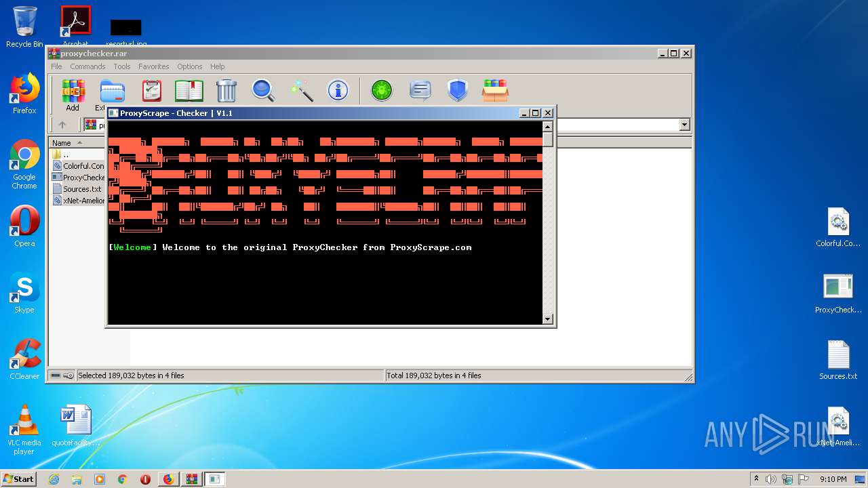Click the console vertical scrollbar thumb

pyautogui.click(x=548, y=140)
